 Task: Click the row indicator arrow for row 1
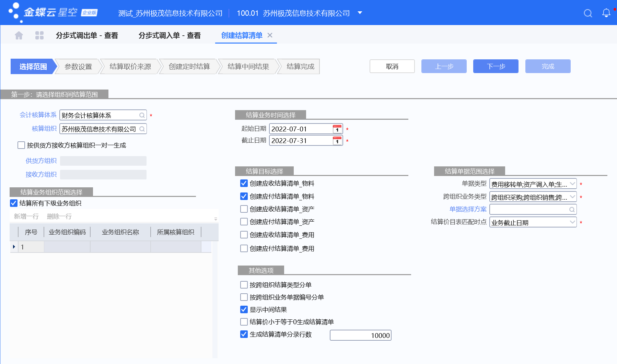click(14, 247)
